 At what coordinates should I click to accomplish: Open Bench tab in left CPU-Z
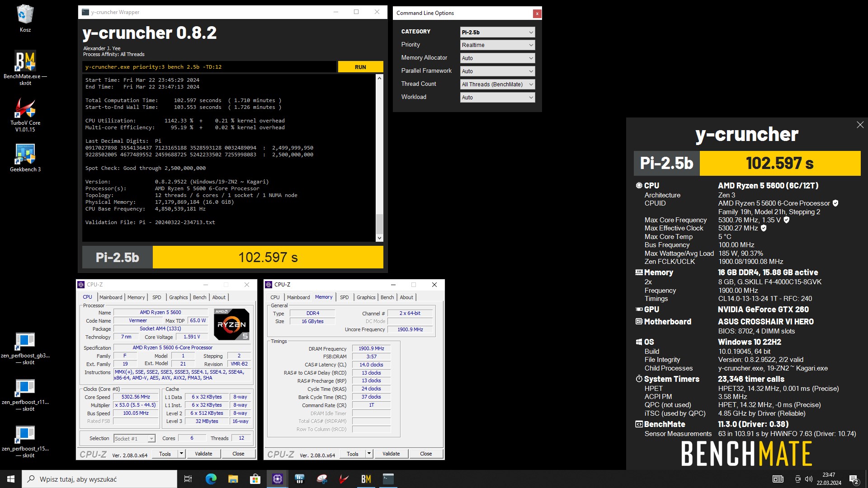[x=199, y=297]
